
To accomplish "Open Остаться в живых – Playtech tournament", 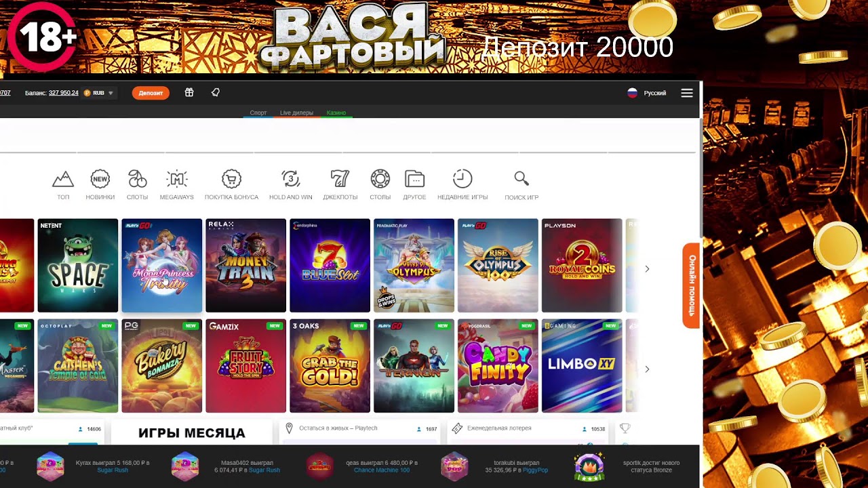I will (360, 432).
